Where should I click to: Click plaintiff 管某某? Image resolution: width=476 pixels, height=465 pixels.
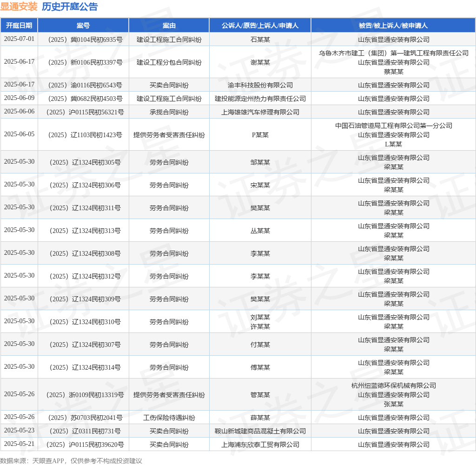[x=260, y=395]
